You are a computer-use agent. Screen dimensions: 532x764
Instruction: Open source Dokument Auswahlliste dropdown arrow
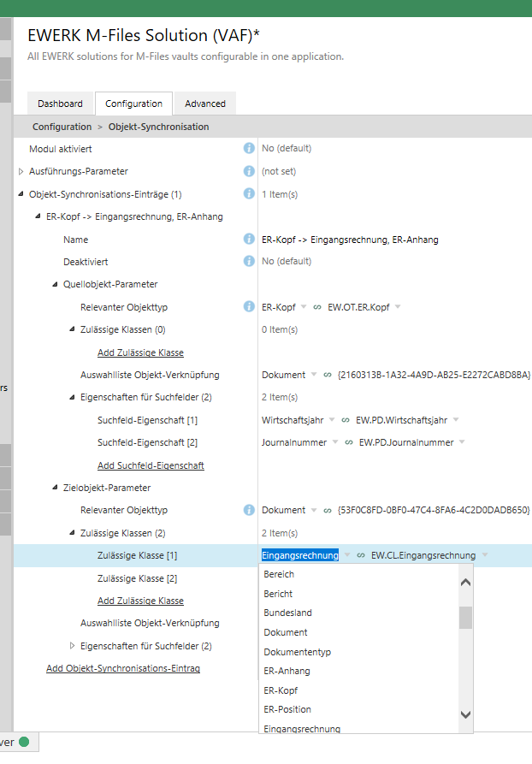314,375
